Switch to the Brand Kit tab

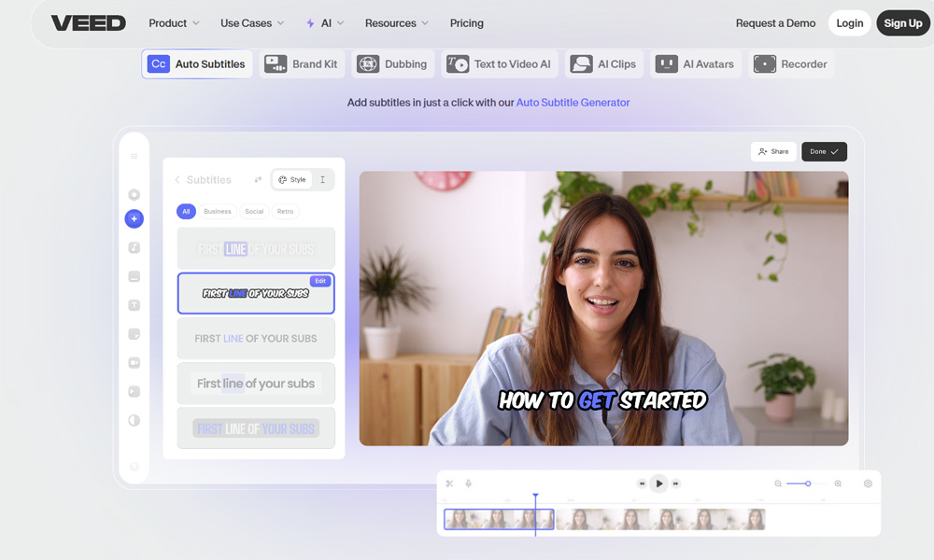pyautogui.click(x=302, y=63)
